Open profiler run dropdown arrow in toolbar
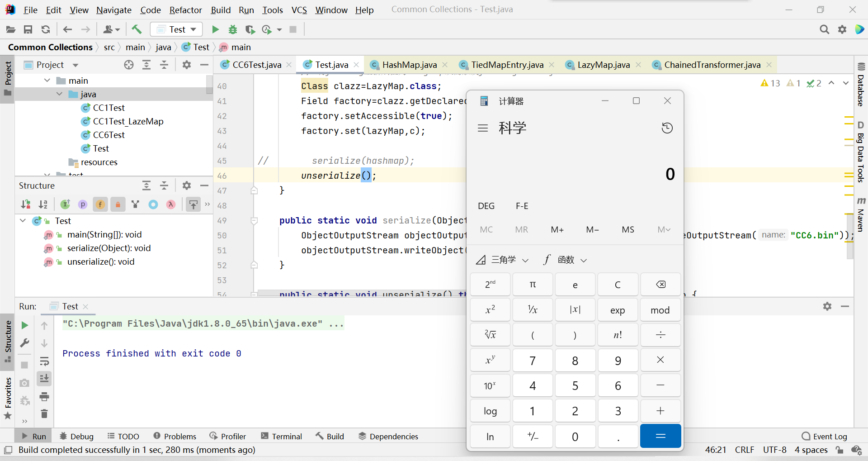 [279, 29]
